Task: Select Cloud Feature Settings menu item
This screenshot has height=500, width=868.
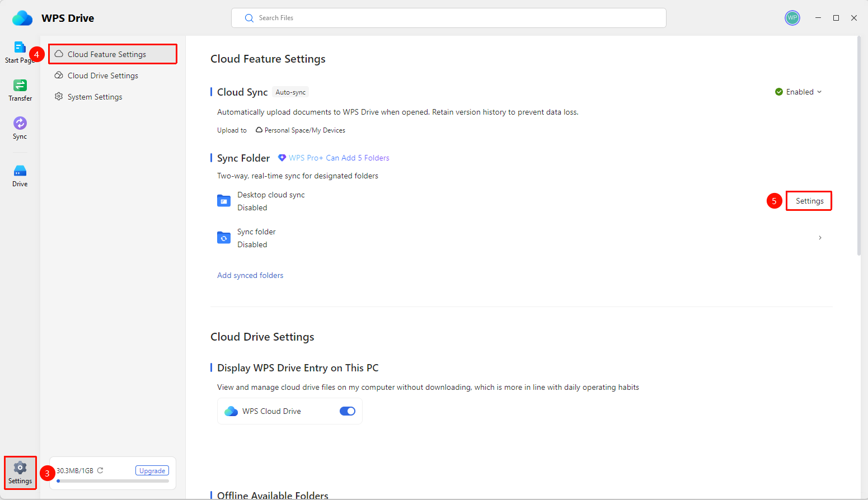Action: (112, 54)
